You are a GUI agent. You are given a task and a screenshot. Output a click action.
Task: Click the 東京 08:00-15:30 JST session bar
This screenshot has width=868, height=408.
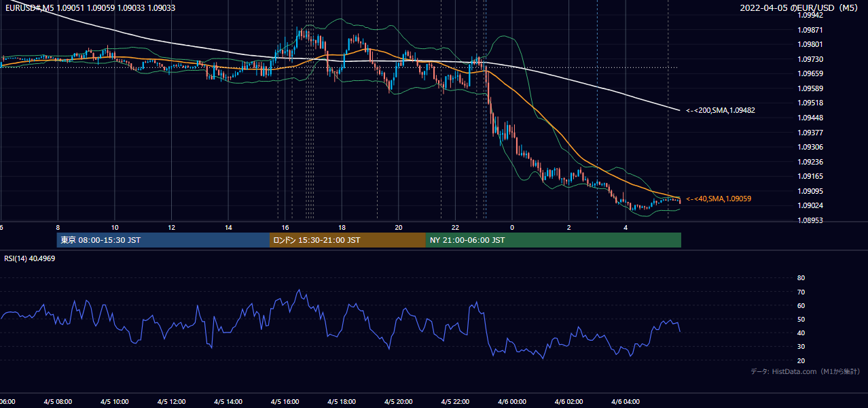[x=163, y=240]
